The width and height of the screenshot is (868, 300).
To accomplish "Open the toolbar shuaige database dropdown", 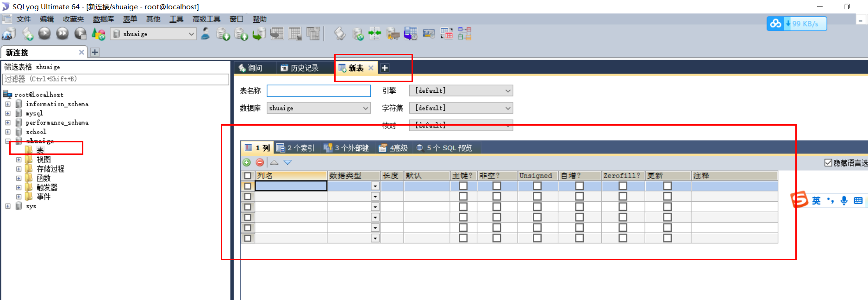I will click(191, 34).
